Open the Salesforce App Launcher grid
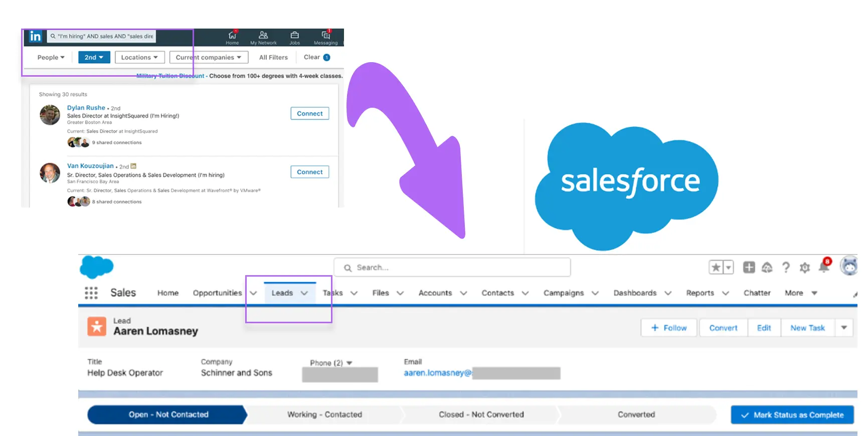 (91, 293)
